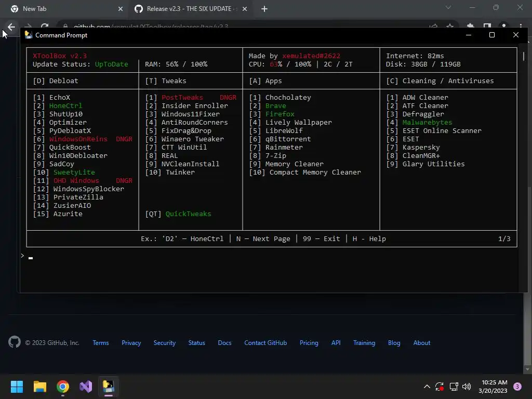Click the Malwarebytes entry
This screenshot has width=532, height=399.
[x=427, y=123]
